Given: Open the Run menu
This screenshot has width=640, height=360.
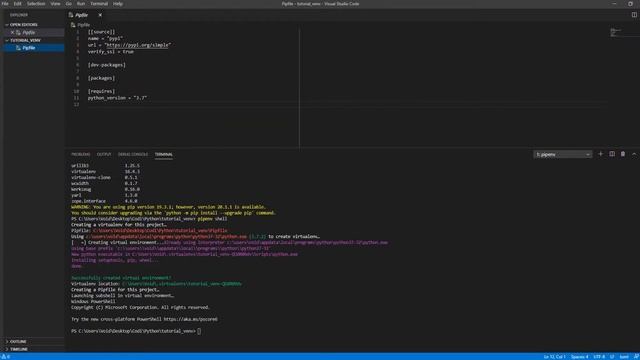Looking at the screenshot, I should click(81, 4).
